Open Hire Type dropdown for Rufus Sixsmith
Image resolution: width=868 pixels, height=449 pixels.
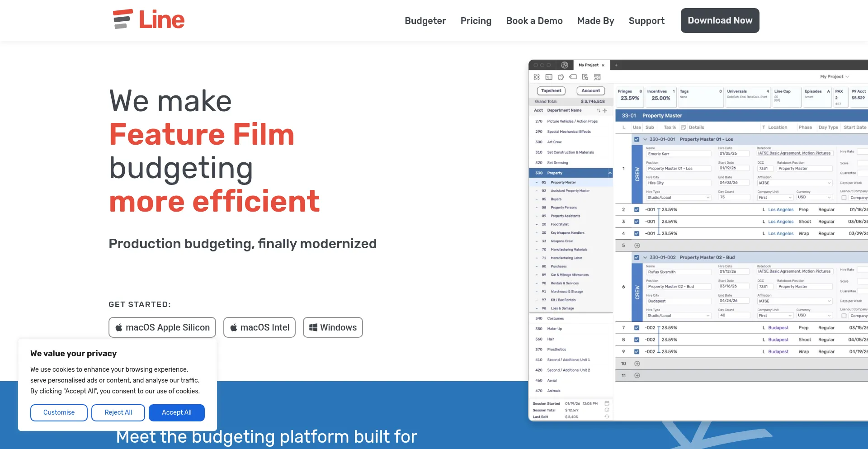[679, 316]
